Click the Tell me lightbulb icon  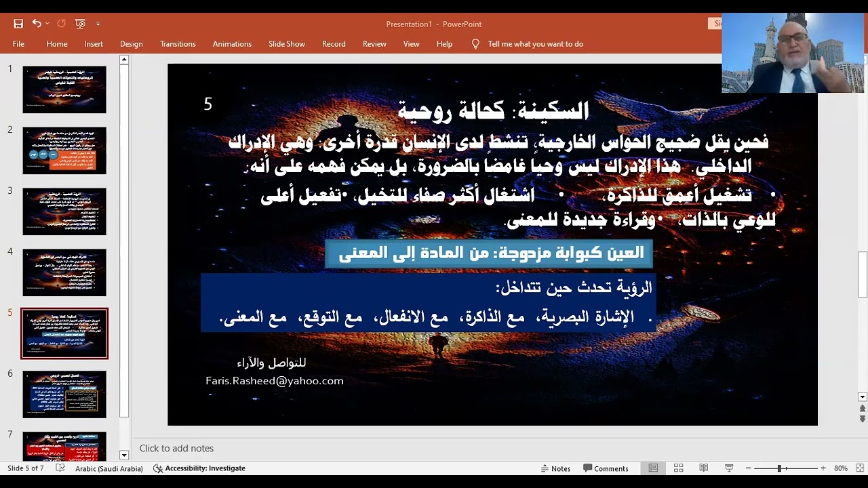coord(475,44)
